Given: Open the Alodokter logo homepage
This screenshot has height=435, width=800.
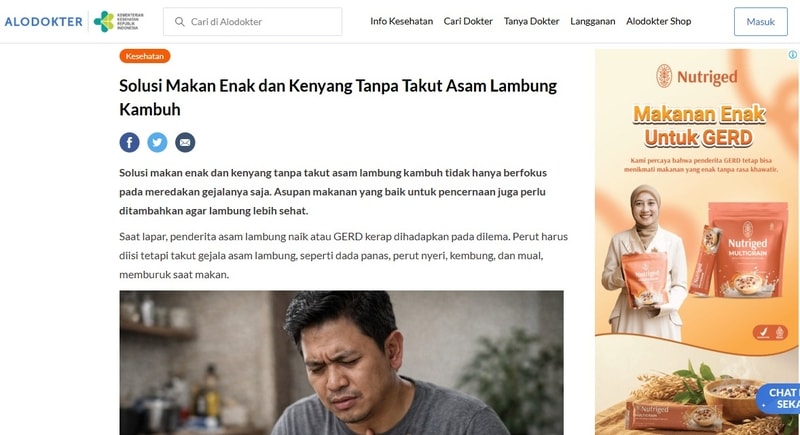Looking at the screenshot, I should pyautogui.click(x=43, y=22).
